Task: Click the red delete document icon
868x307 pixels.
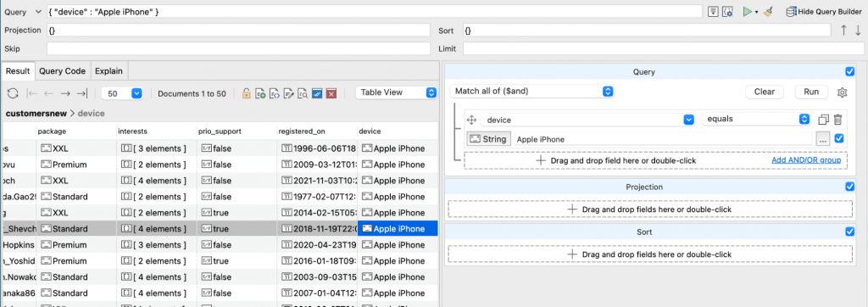Action: (331, 93)
